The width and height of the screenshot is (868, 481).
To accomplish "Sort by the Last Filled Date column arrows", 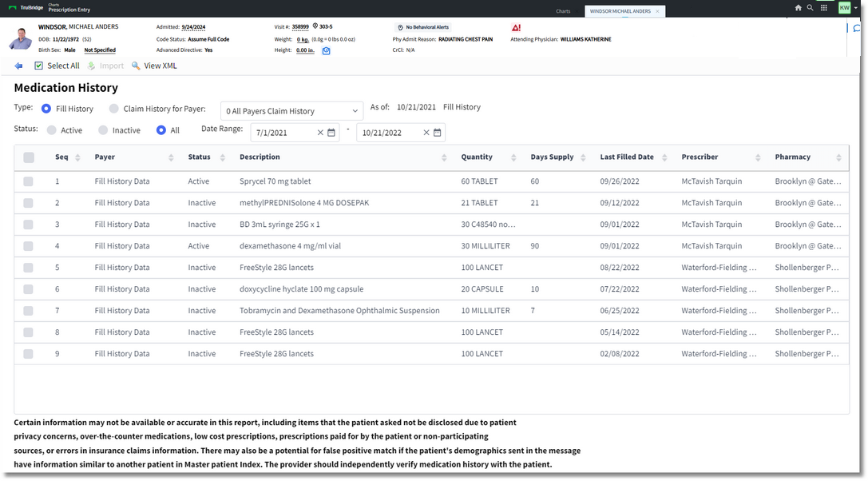I will (x=664, y=157).
